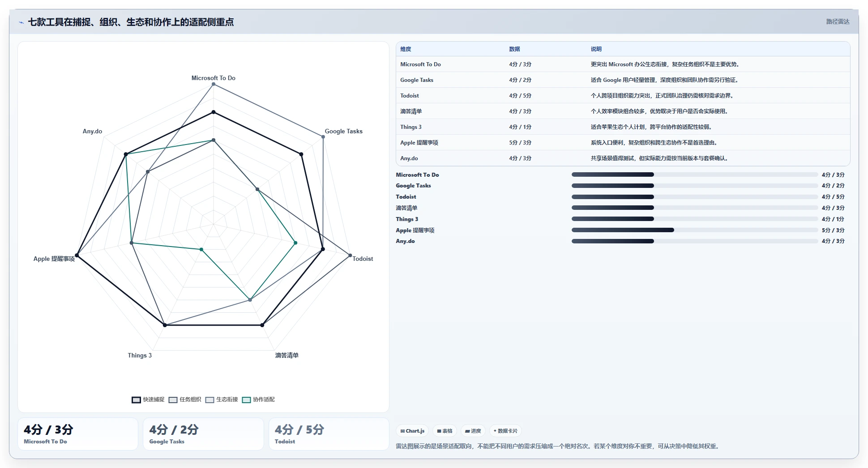Image resolution: width=868 pixels, height=468 pixels.
Task: Open the Microsoft To Do 4分 / 3分 data card
Action: pos(78,434)
